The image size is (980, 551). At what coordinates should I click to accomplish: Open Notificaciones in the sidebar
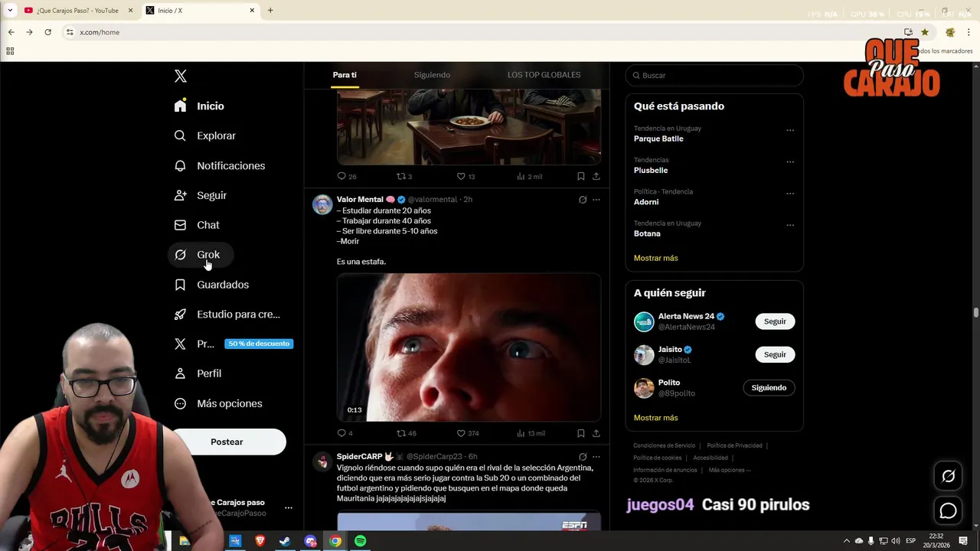(x=219, y=165)
